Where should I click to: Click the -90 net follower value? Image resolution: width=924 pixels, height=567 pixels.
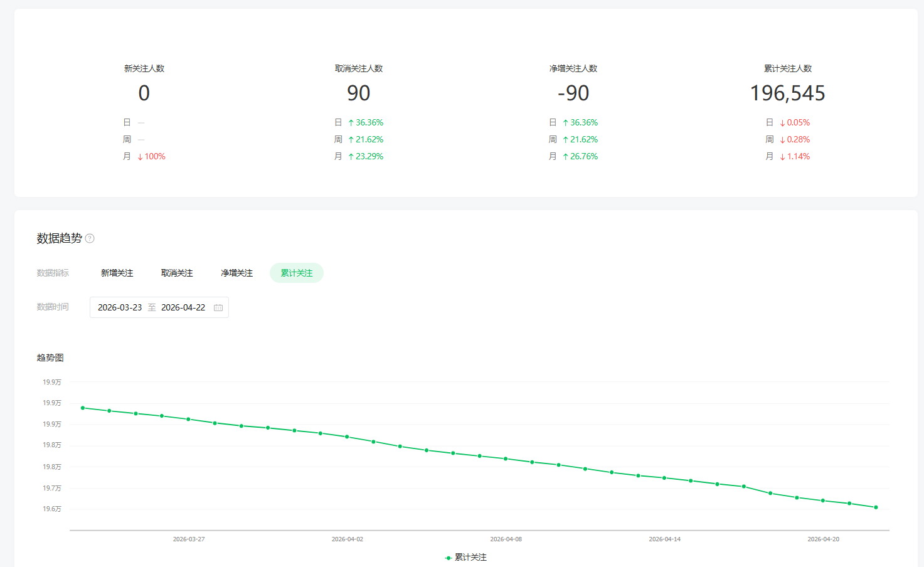coord(573,93)
